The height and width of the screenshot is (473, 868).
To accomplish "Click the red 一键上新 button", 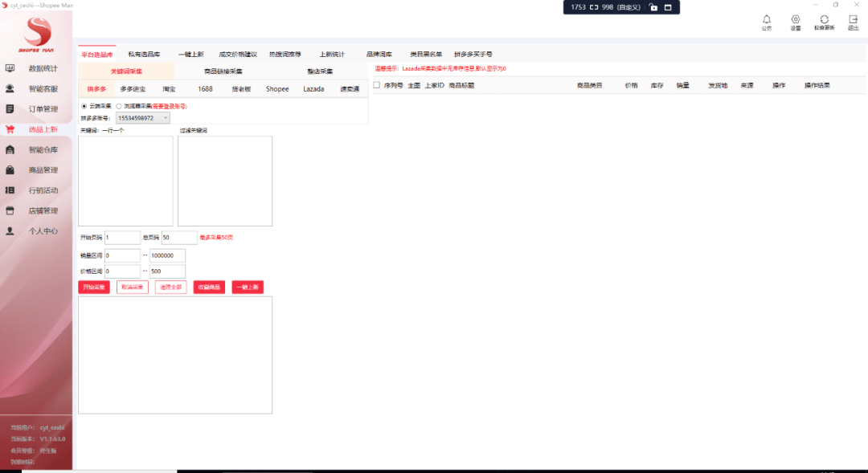I will 248,287.
